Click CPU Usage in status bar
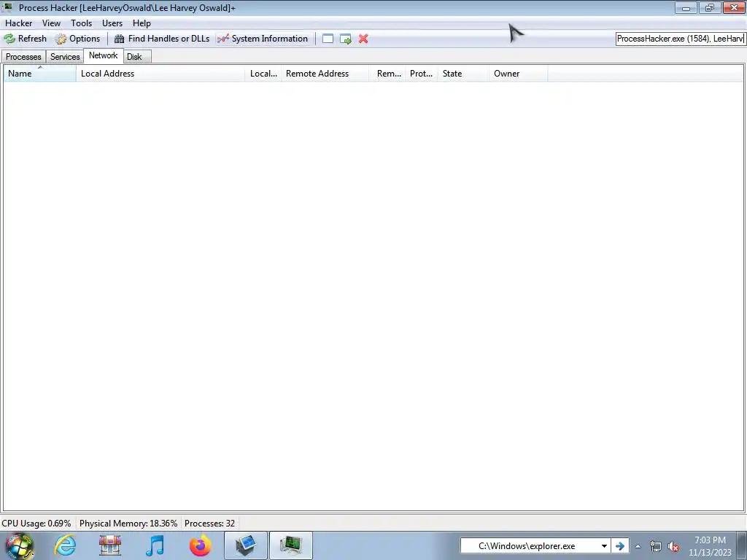 click(36, 524)
